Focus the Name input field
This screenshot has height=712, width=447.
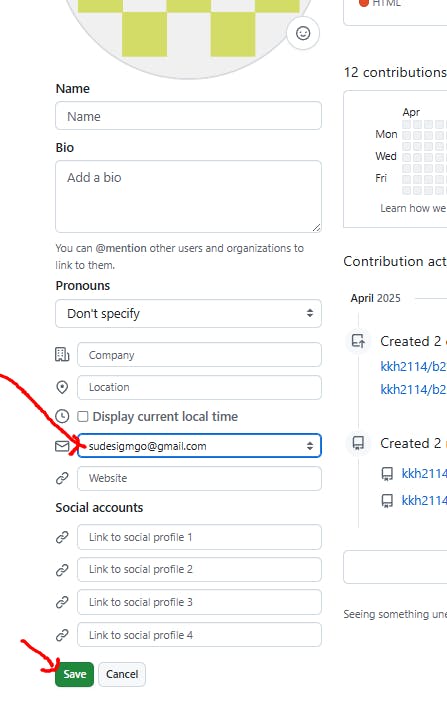click(x=189, y=116)
